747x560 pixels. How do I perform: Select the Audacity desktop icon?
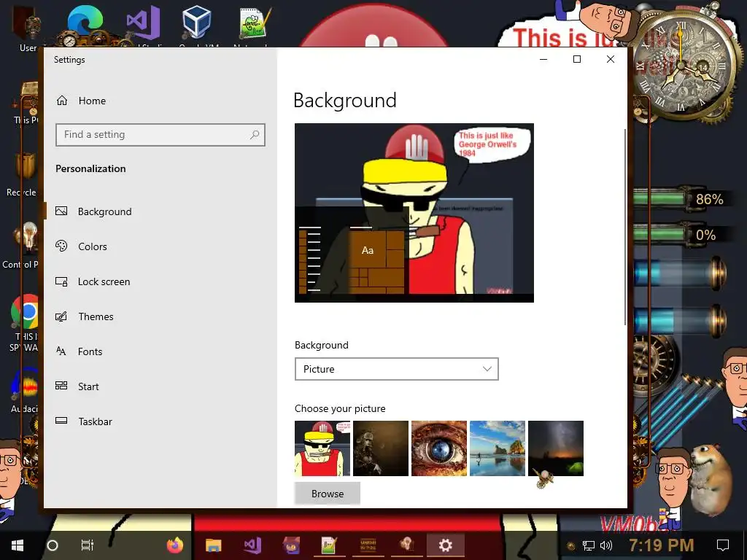point(26,389)
